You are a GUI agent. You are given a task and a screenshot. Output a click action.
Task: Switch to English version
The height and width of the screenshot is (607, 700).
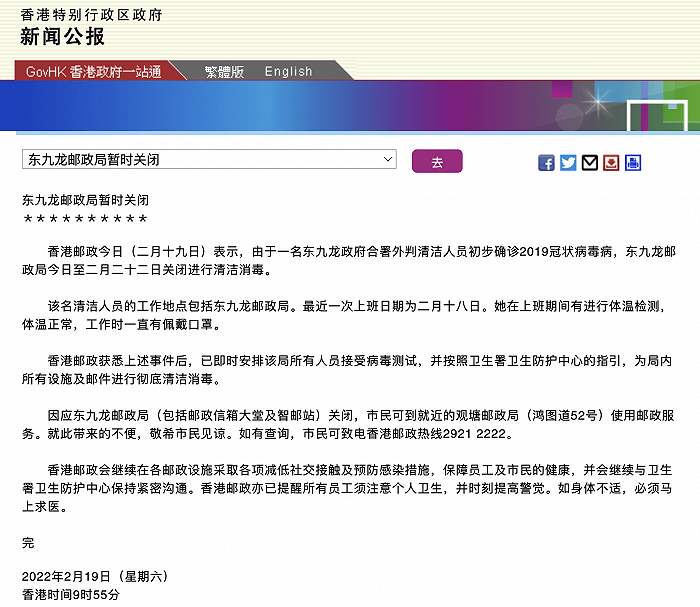(x=288, y=71)
